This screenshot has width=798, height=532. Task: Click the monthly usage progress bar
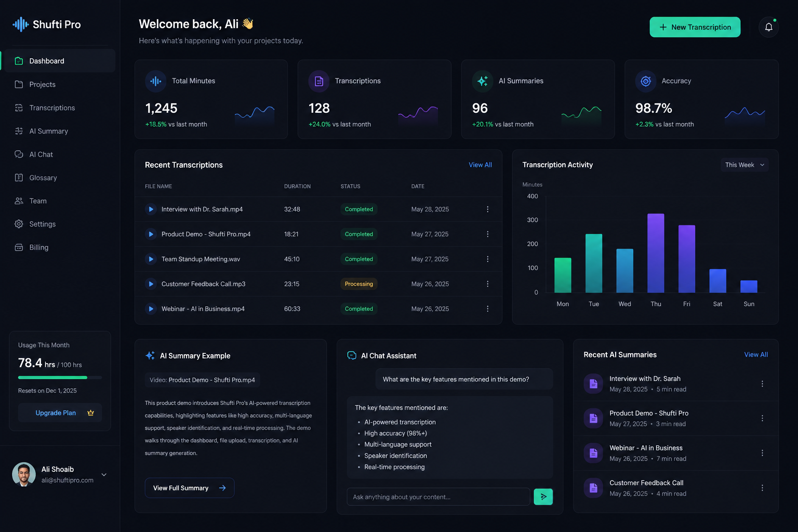(x=60, y=377)
